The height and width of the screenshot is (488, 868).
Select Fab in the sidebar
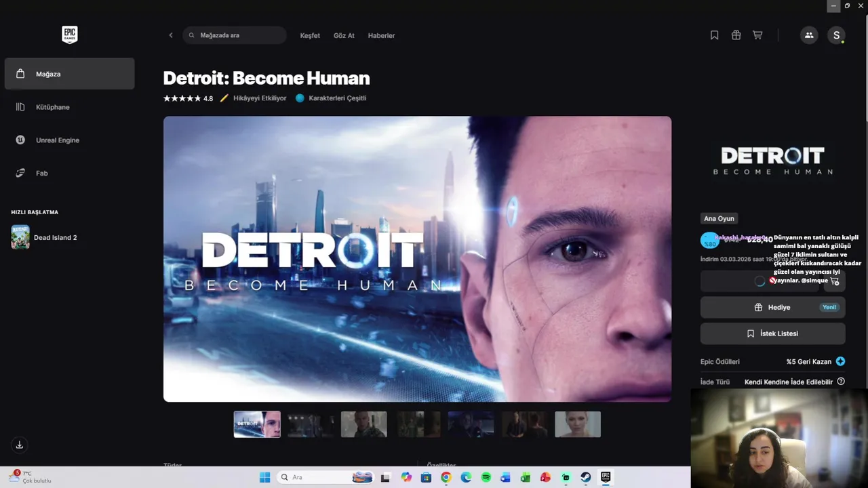click(x=69, y=174)
